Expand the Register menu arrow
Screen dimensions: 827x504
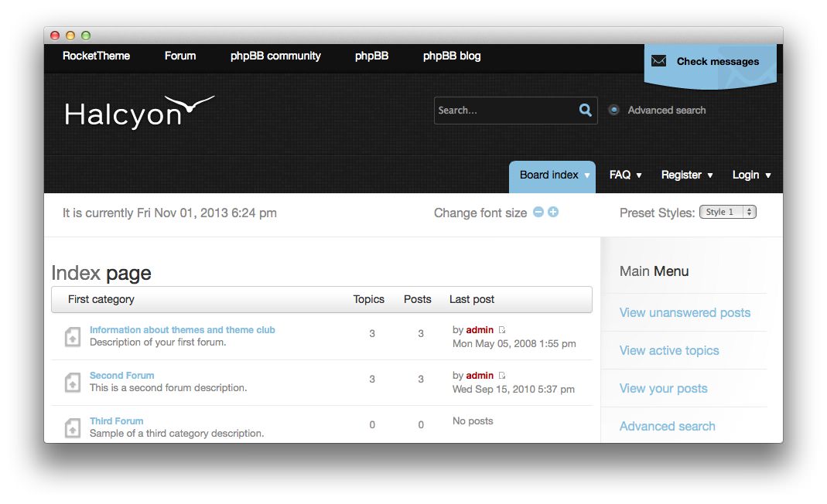710,175
